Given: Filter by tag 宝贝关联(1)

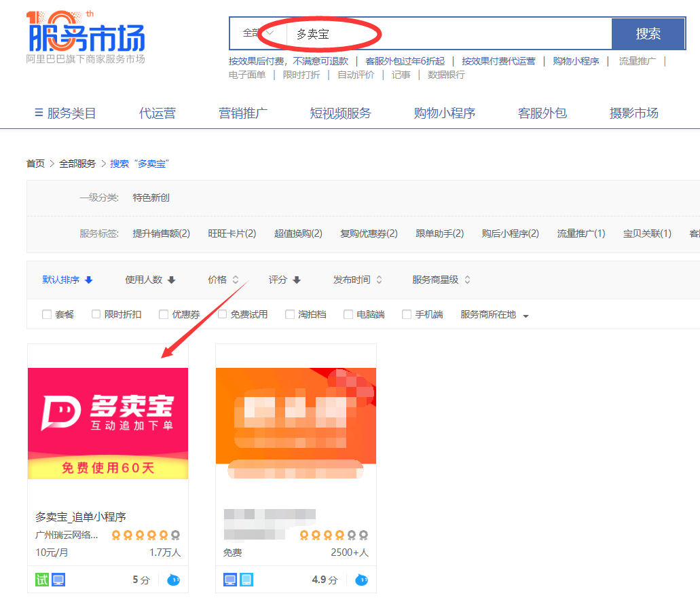Looking at the screenshot, I should (647, 233).
